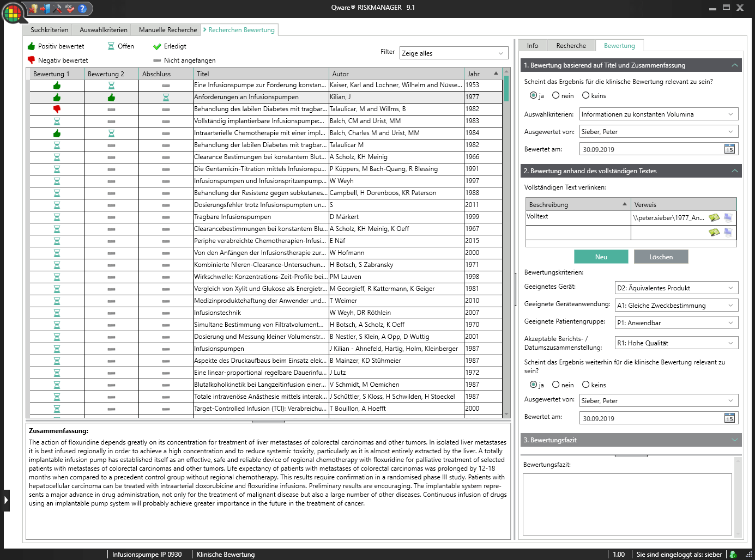Click the computer icon in the Volltext row

[x=728, y=217]
